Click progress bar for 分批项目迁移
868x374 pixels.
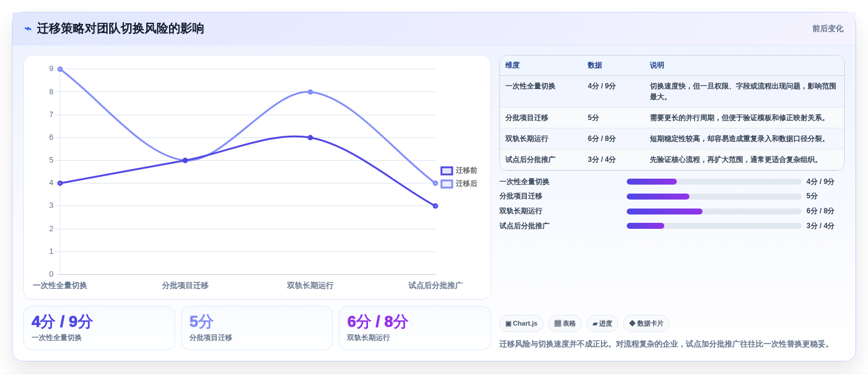[x=714, y=197]
